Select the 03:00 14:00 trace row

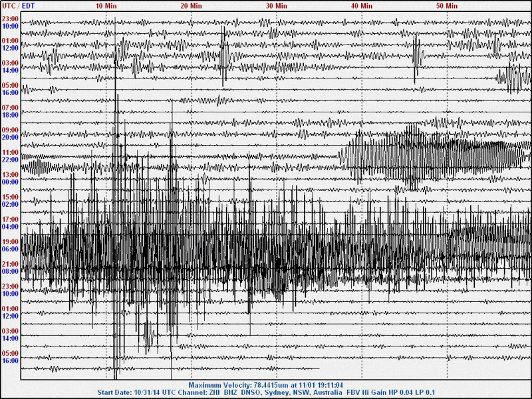266,66
